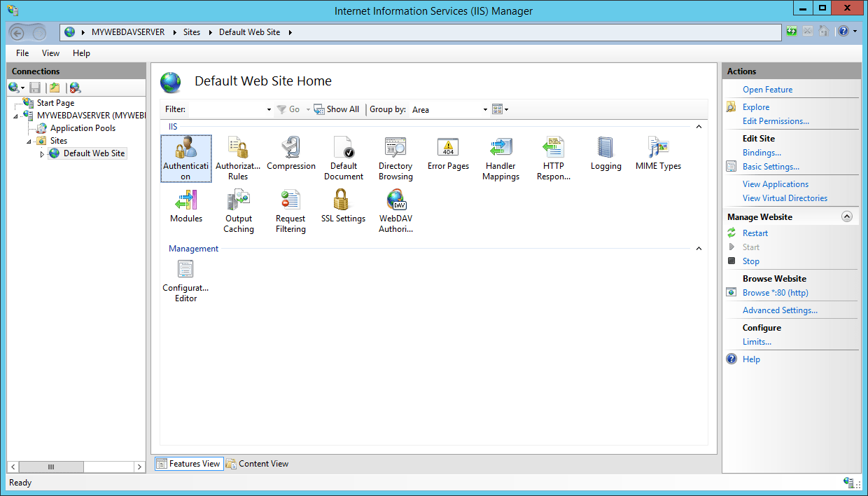Stop the website
This screenshot has width=868, height=496.
[x=751, y=261]
